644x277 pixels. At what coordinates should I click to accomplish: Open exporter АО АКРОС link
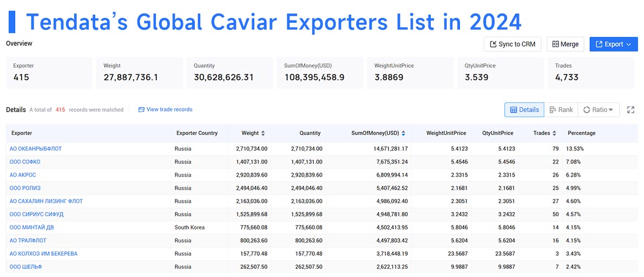23,175
